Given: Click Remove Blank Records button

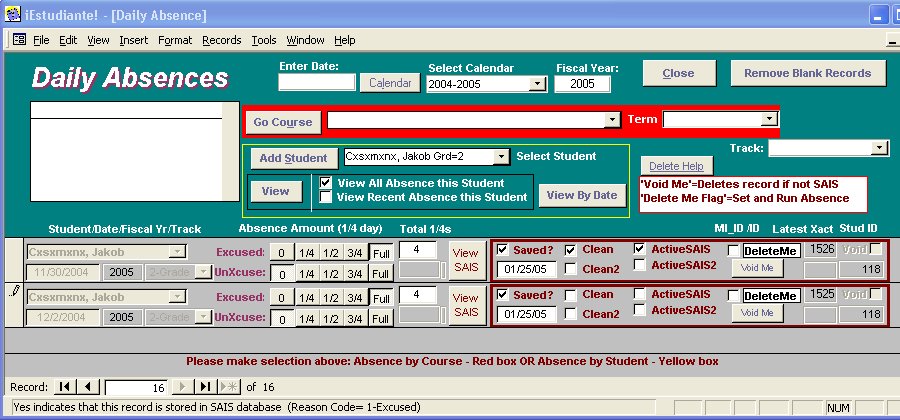Looking at the screenshot, I should (808, 73).
